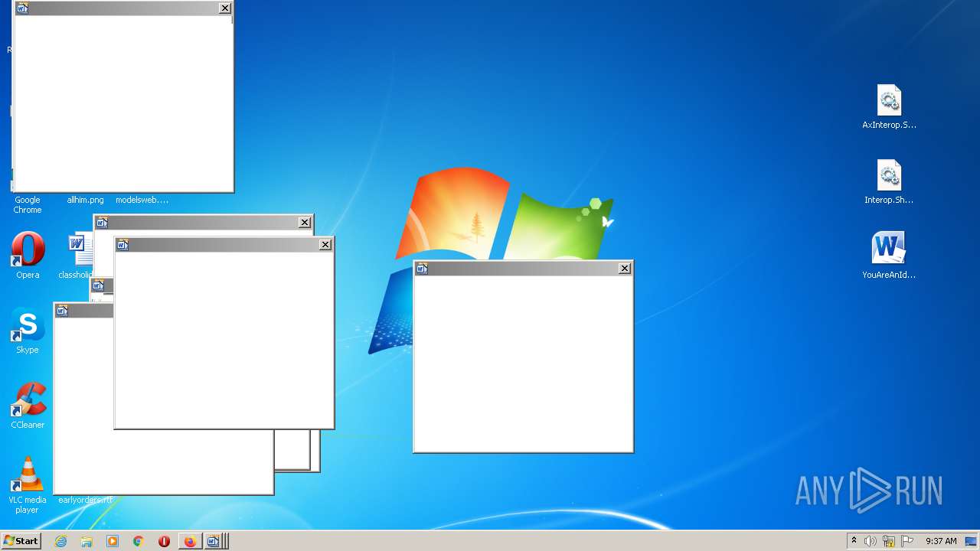Show hidden system tray icons
Image resolution: width=980 pixels, height=551 pixels.
tap(854, 541)
